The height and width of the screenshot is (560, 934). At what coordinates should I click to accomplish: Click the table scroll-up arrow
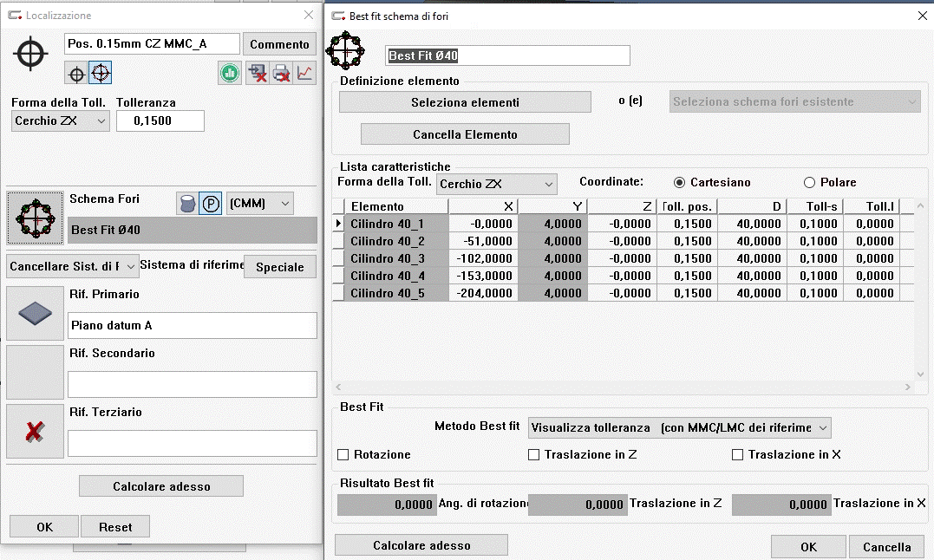920,205
